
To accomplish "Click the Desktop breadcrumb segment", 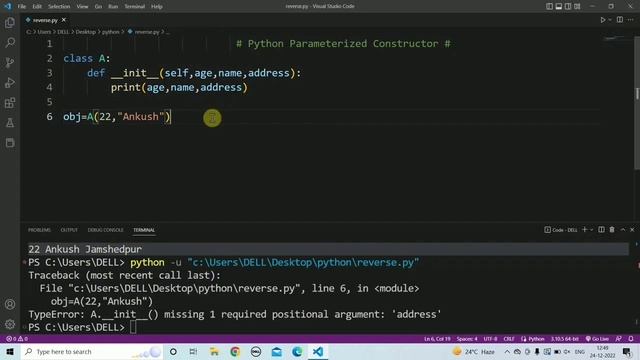I will coord(85,32).
